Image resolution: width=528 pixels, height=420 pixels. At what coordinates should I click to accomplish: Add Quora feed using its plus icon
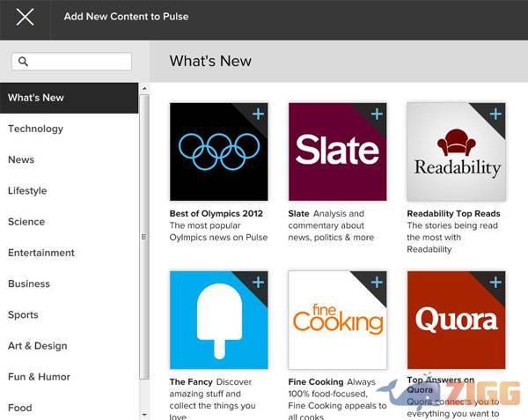[x=495, y=282]
